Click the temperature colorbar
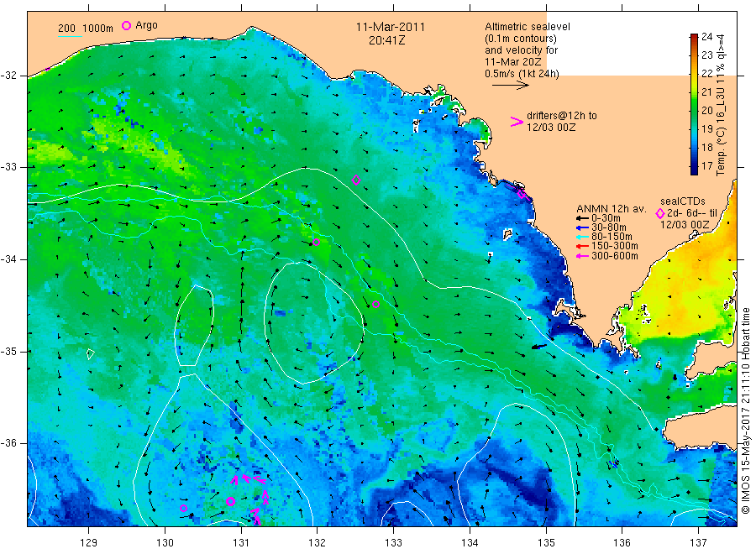This screenshot has width=756, height=554. pos(695,104)
